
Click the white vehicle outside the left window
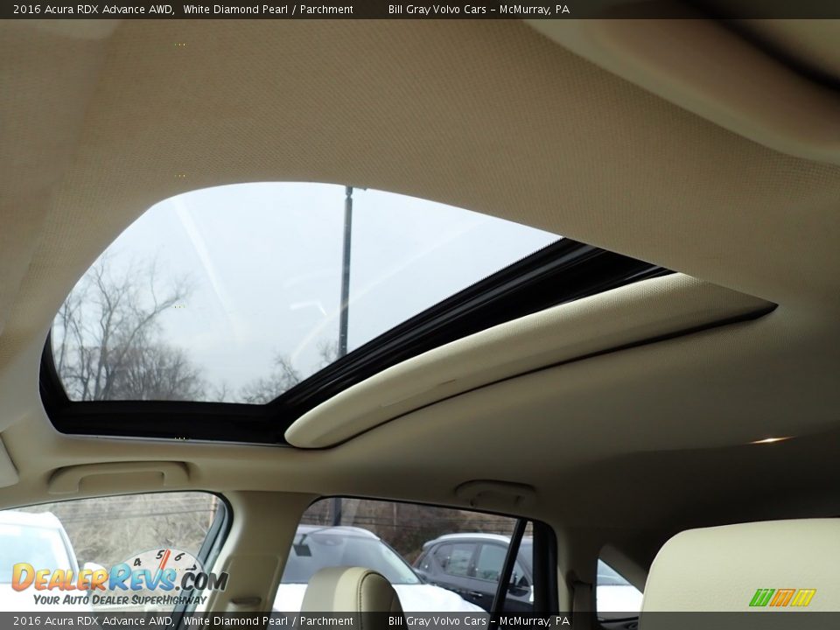pyautogui.click(x=35, y=547)
